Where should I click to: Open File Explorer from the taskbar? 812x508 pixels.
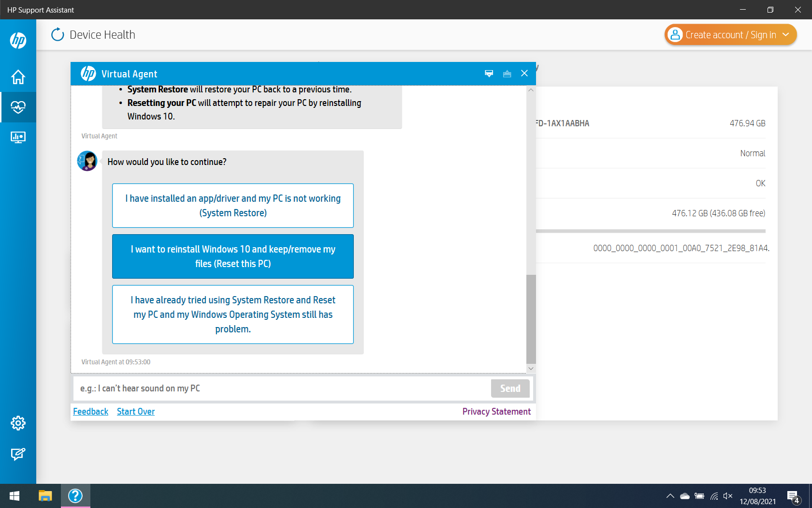click(45, 496)
